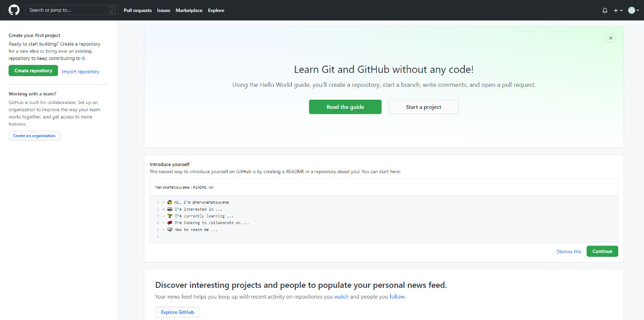Click the Learn Git and GitHub headline
Image resolution: width=644 pixels, height=320 pixels.
(x=384, y=69)
